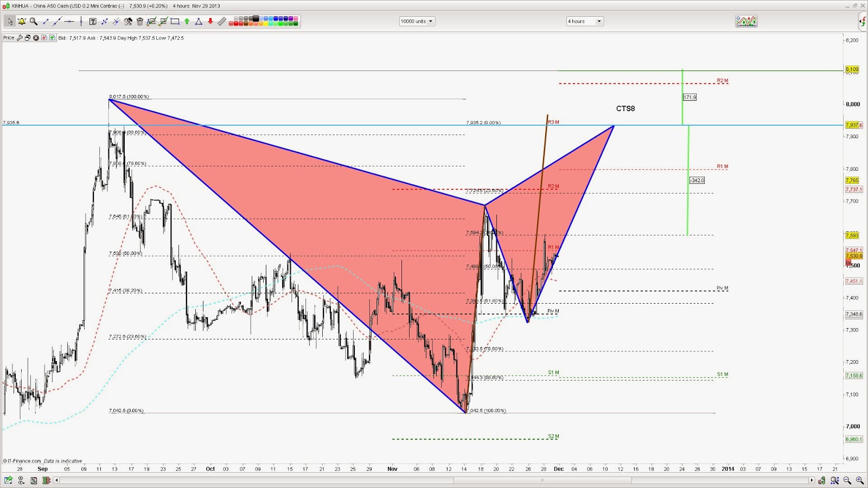This screenshot has height=488, width=868.
Task: Select the rectangle drawing tool
Action: click(x=175, y=22)
